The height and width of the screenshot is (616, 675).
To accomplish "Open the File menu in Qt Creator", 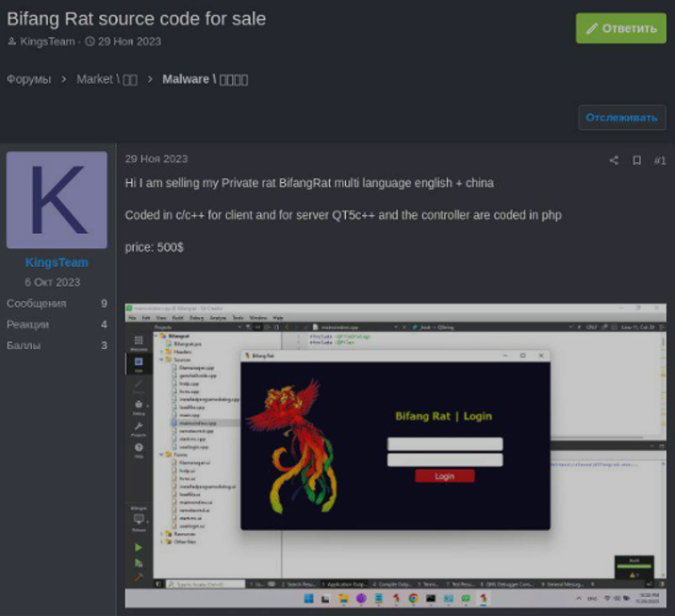I will [133, 318].
